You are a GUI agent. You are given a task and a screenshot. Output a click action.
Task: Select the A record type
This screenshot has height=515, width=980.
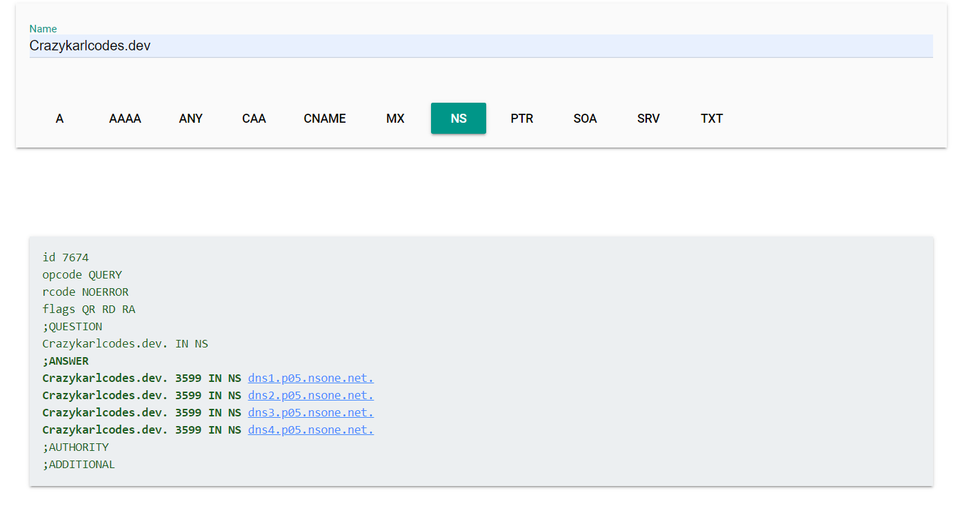pos(60,119)
